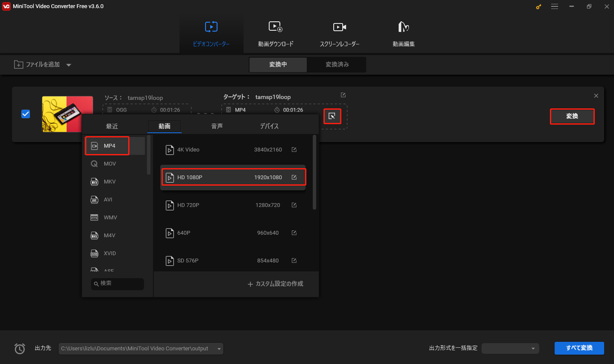Edit the 640P preset settings icon
614x364 pixels.
click(294, 233)
